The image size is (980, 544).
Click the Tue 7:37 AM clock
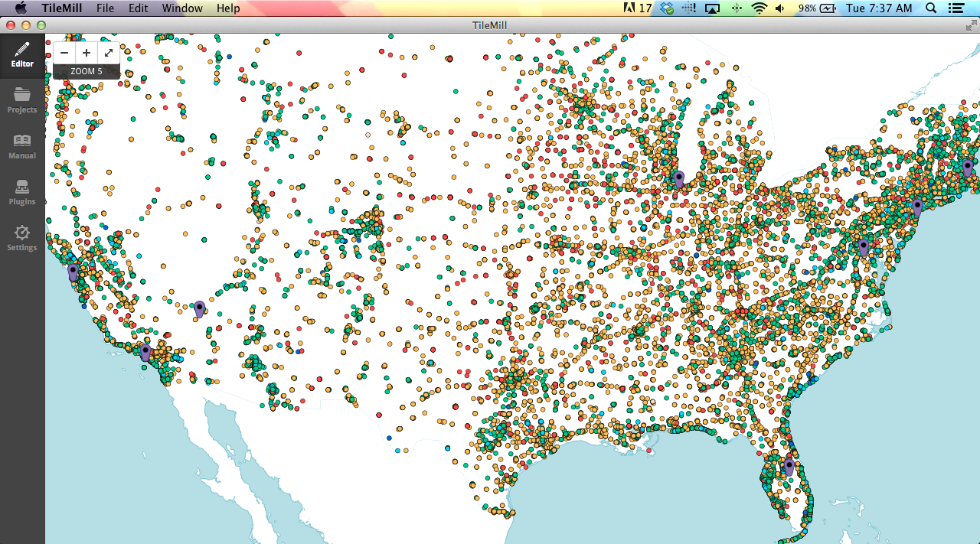coord(879,8)
